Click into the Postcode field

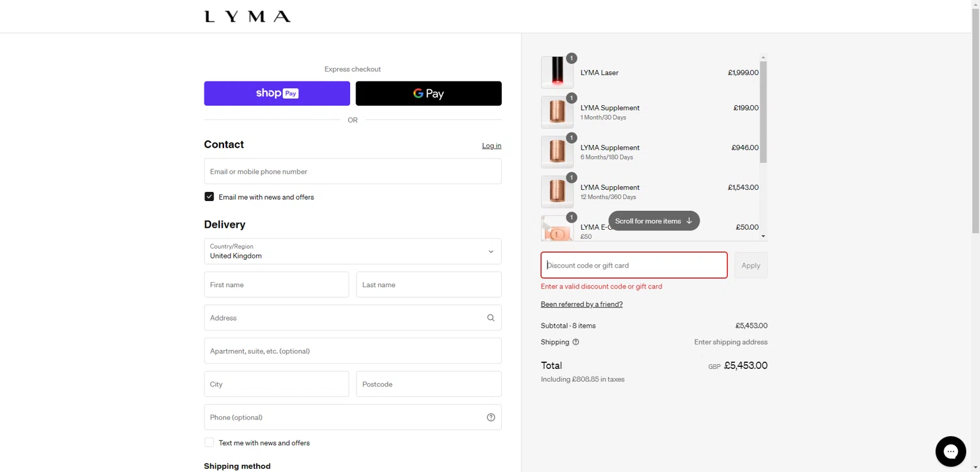point(429,385)
